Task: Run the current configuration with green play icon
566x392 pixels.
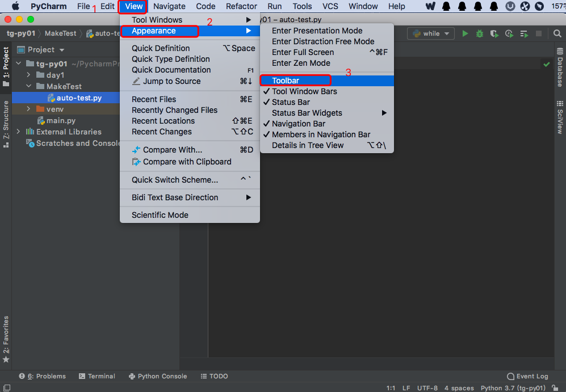Action: [465, 33]
